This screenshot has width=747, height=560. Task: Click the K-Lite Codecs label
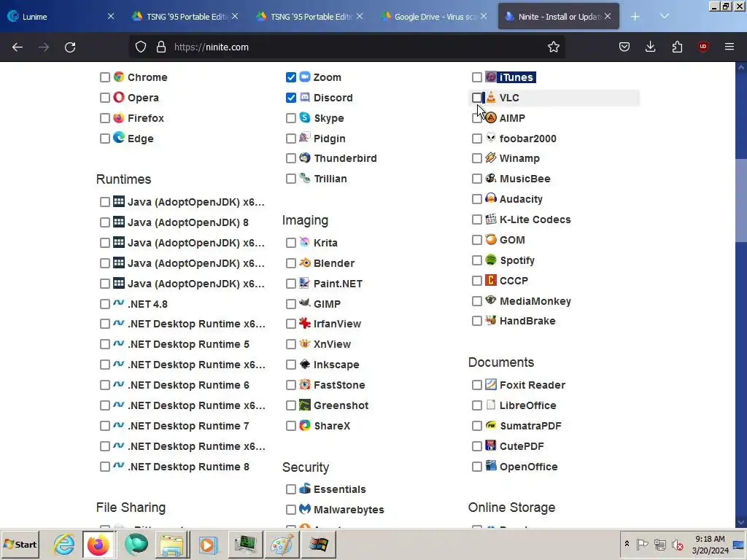(535, 219)
